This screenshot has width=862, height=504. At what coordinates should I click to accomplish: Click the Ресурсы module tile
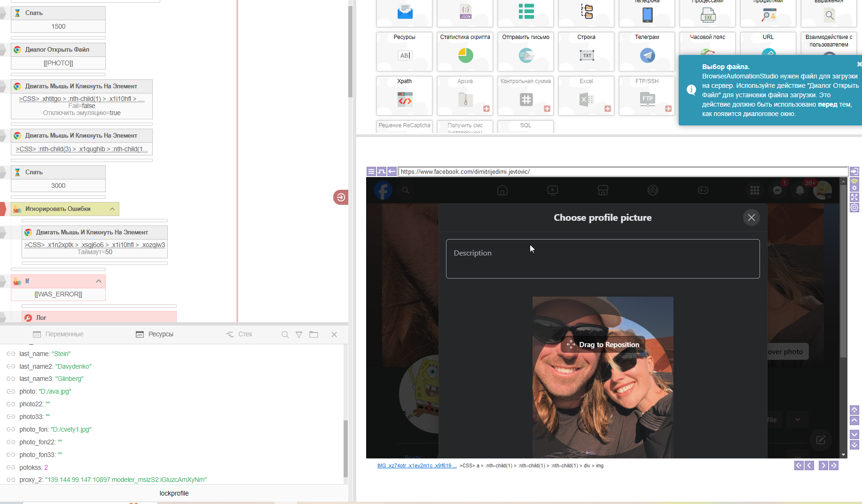[x=404, y=51]
